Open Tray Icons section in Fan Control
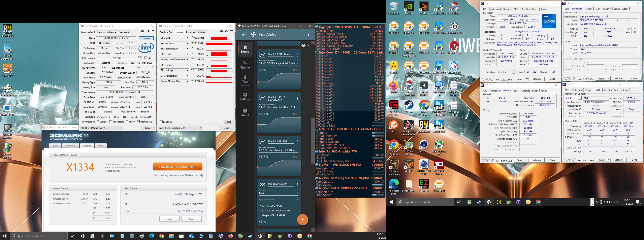The image size is (644, 240). click(x=245, y=81)
